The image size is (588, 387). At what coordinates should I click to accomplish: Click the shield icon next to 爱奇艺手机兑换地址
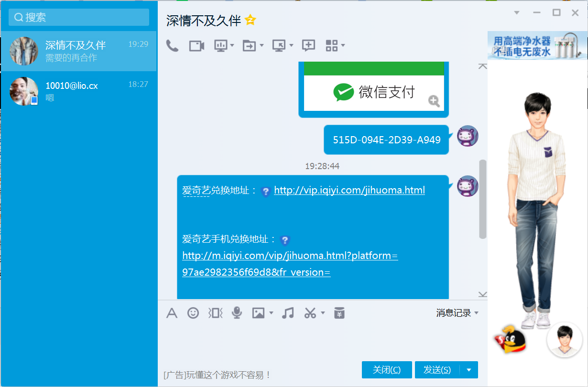pos(285,240)
